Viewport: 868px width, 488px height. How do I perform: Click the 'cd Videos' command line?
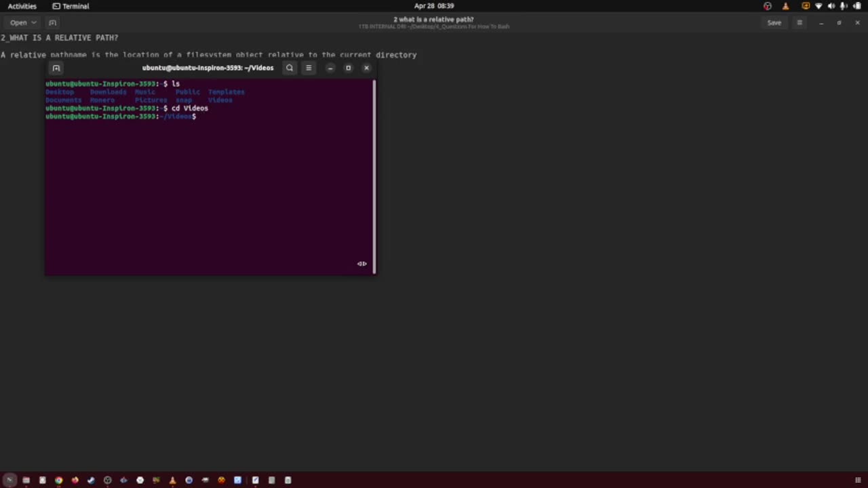[127, 108]
